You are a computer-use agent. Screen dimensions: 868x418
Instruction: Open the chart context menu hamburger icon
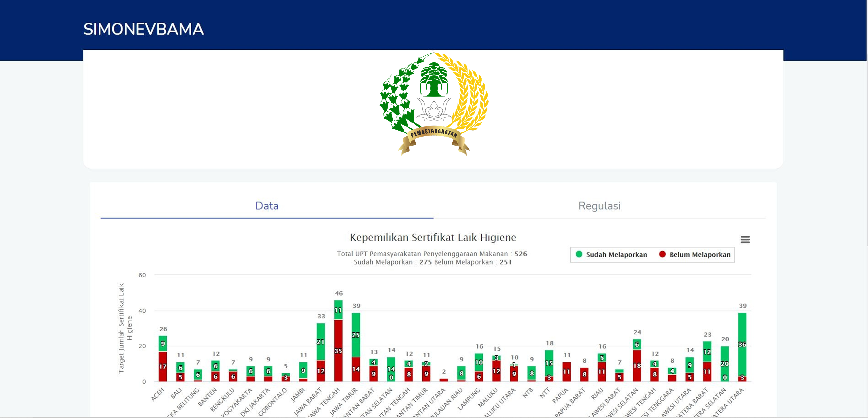point(745,240)
